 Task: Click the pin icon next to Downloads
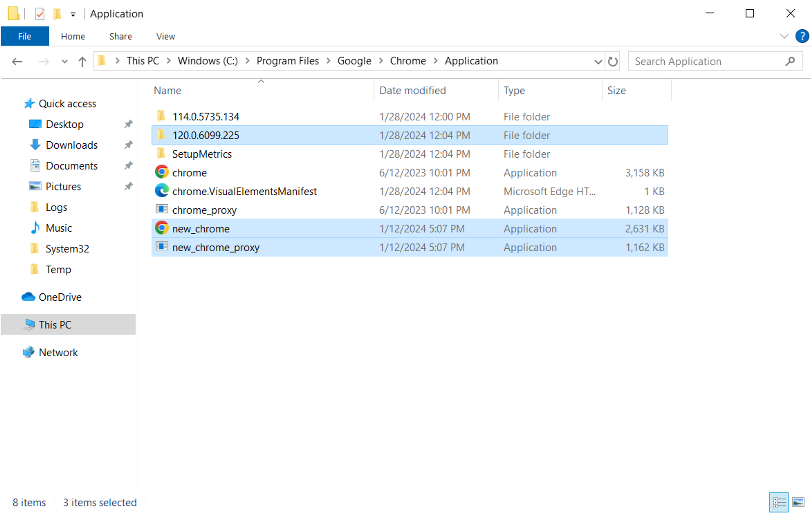point(128,145)
